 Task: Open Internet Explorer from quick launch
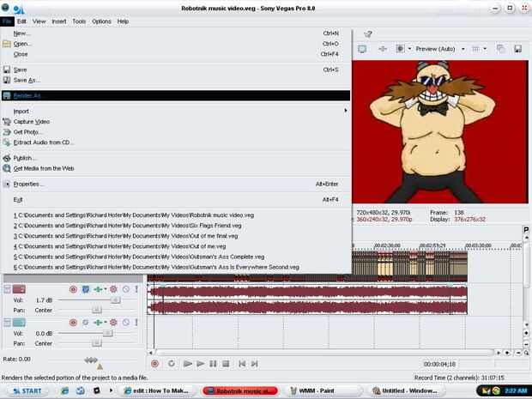coord(65,390)
